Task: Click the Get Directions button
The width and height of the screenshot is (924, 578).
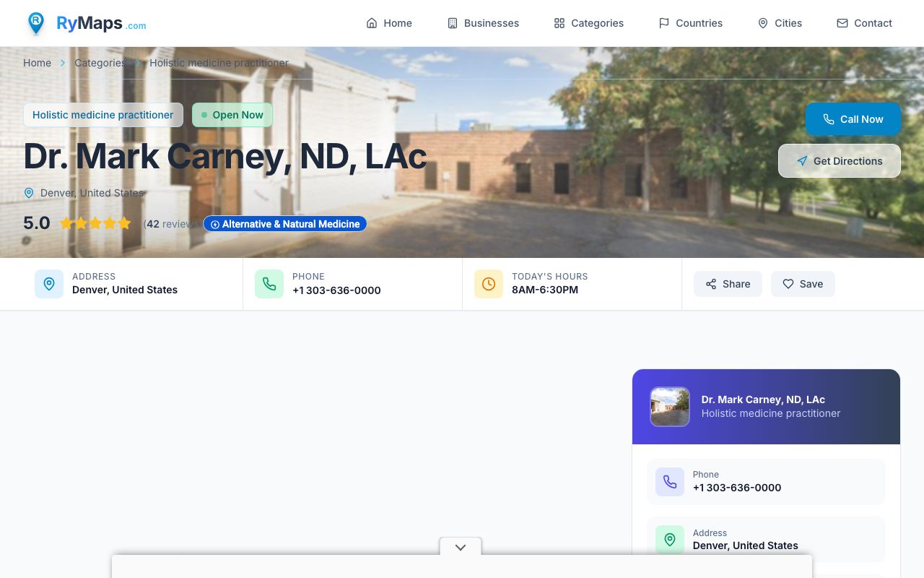Action: tap(840, 161)
